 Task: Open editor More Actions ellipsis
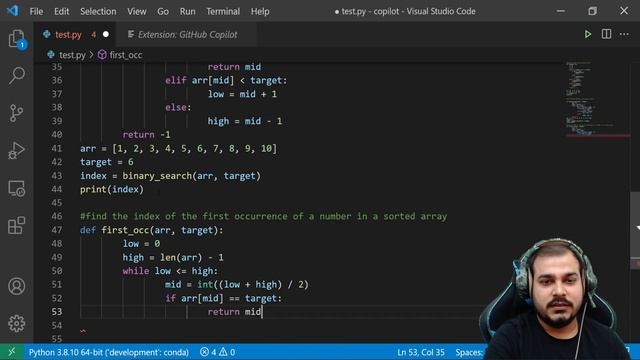(x=624, y=34)
